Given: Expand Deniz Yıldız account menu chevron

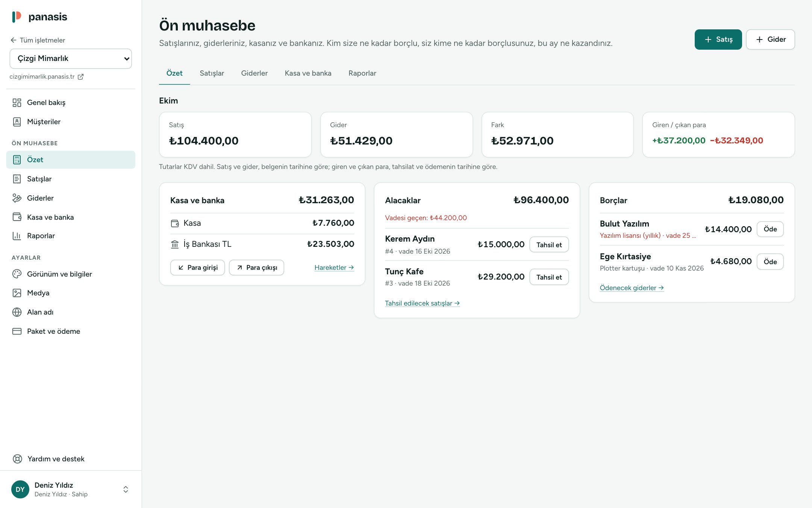Looking at the screenshot, I should click(126, 489).
